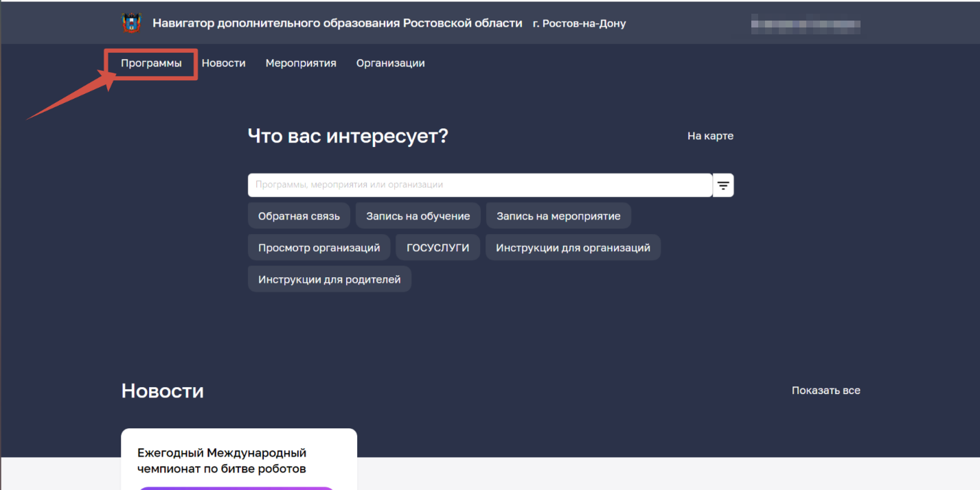Click the Rostov region coat of arms logo
This screenshot has height=490, width=980.
tap(131, 23)
